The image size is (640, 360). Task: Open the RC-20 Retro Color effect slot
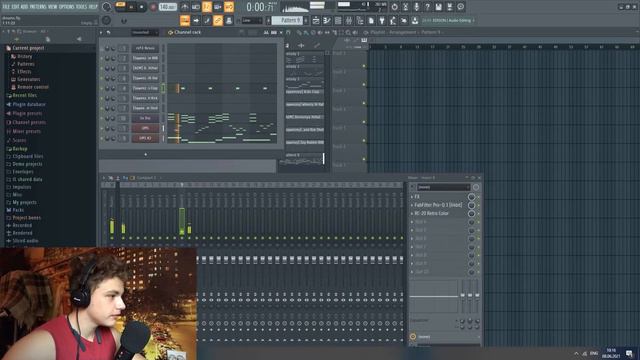(x=431, y=213)
